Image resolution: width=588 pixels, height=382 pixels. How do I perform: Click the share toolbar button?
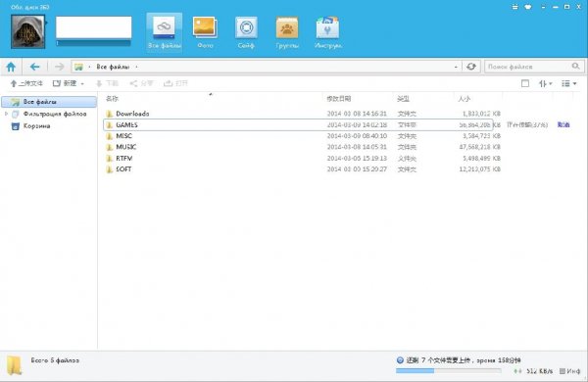141,83
